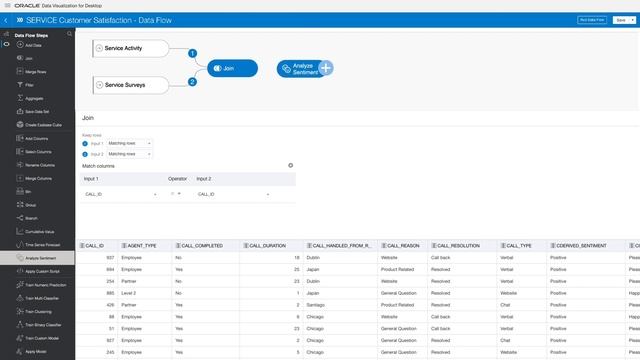Choose the Select Columns step
640x360 pixels.
click(38, 152)
